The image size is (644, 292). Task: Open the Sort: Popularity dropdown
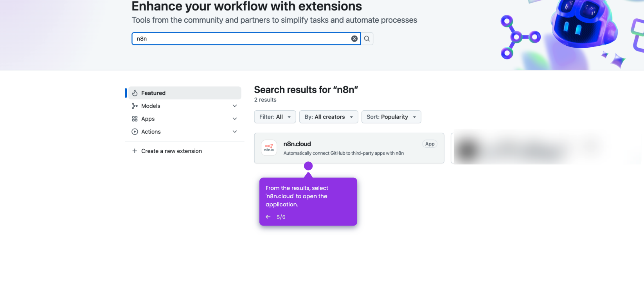(x=391, y=117)
